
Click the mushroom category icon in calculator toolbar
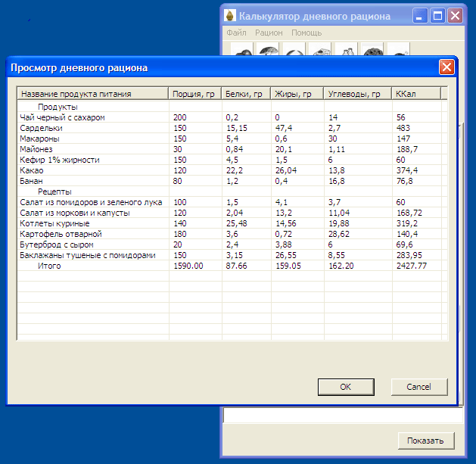click(268, 49)
